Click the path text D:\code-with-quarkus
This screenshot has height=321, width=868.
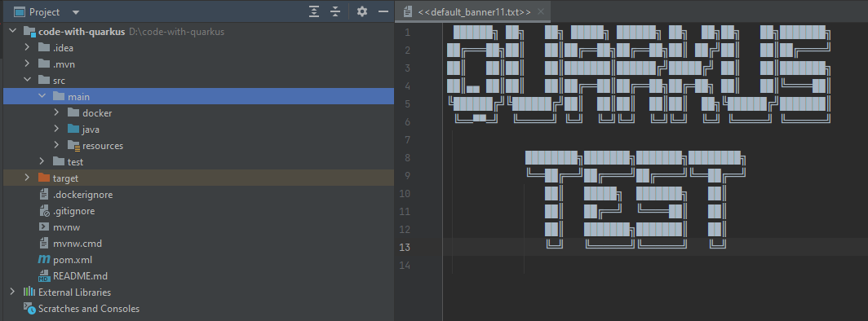click(x=176, y=32)
